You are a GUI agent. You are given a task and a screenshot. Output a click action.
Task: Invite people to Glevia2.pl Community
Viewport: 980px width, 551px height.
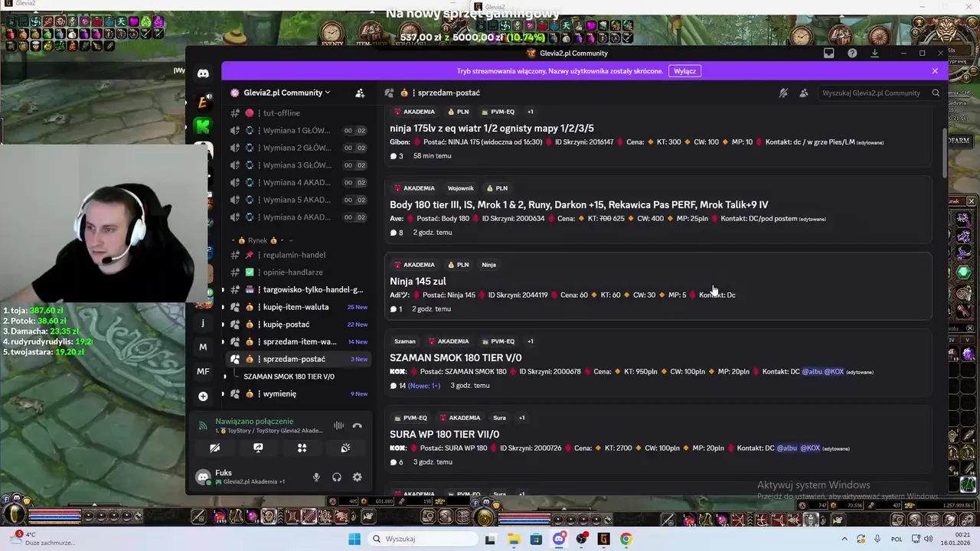coord(360,93)
